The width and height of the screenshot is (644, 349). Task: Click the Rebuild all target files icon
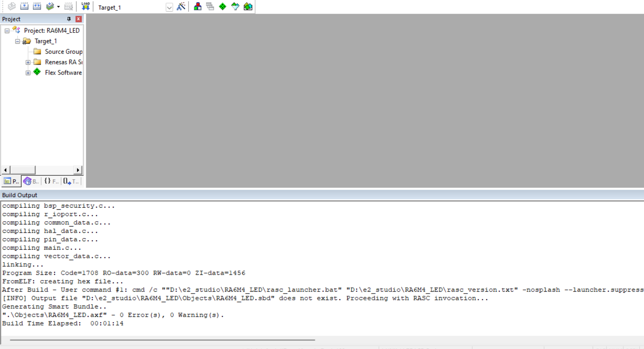pyautogui.click(x=37, y=6)
